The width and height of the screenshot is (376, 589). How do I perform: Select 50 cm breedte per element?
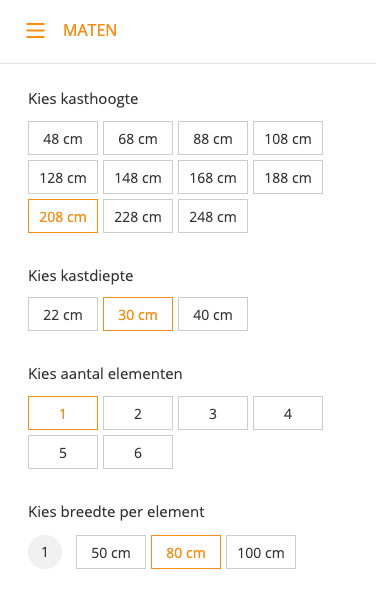coord(111,552)
